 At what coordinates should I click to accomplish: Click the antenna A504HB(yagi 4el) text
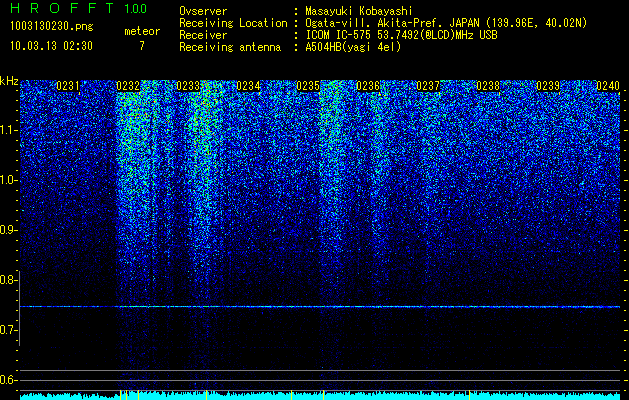click(353, 47)
